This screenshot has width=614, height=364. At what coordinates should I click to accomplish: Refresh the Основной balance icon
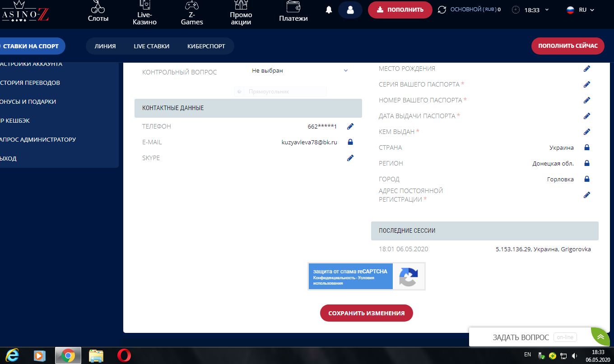pyautogui.click(x=442, y=9)
